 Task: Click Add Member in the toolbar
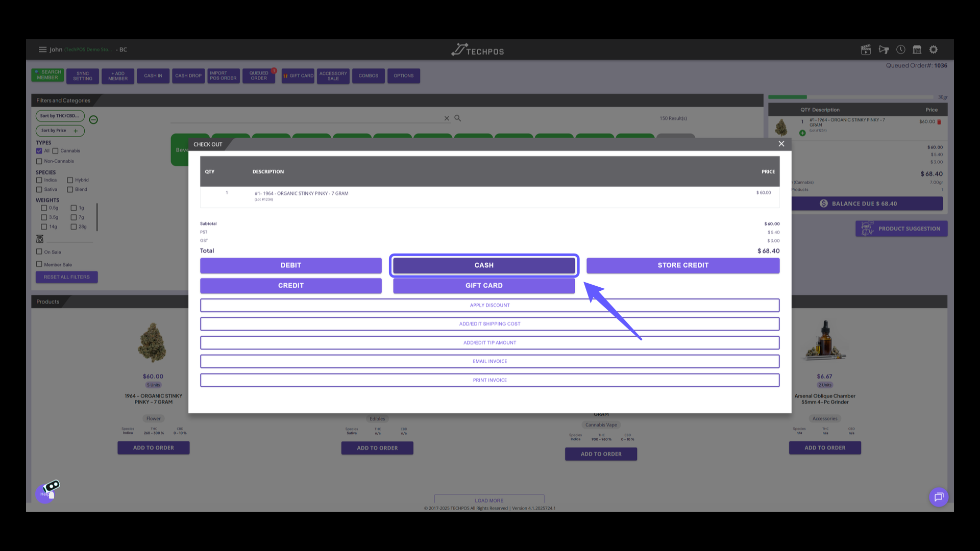point(118,76)
